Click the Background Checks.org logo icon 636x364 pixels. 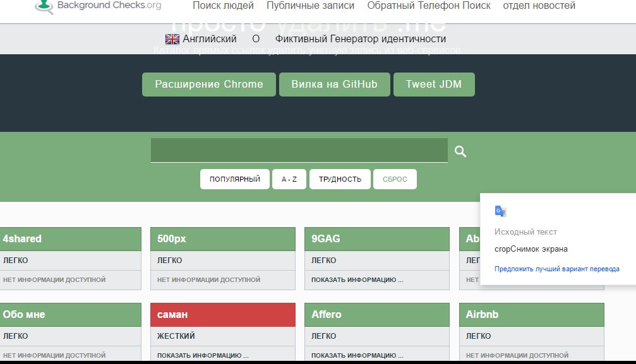[x=44, y=6]
